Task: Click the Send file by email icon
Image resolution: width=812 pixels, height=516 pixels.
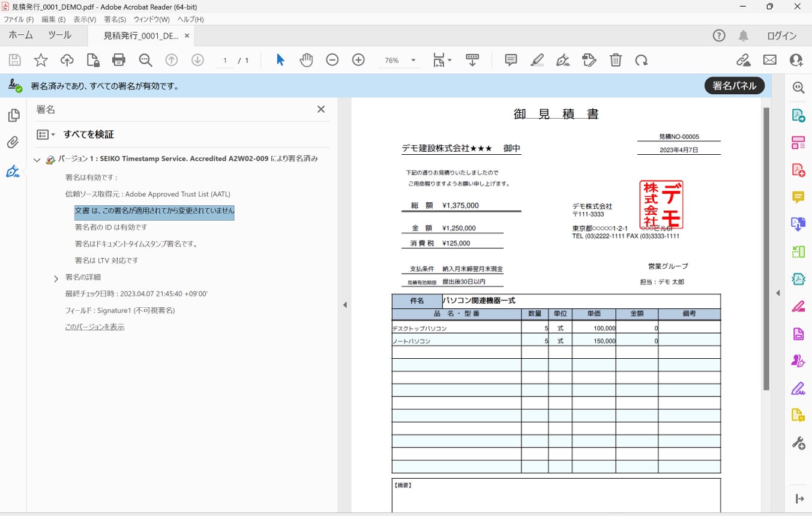Action: coord(769,60)
